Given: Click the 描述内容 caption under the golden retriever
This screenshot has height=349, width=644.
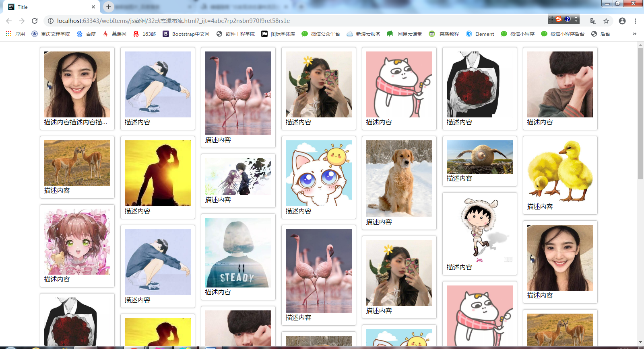Looking at the screenshot, I should (x=379, y=222).
